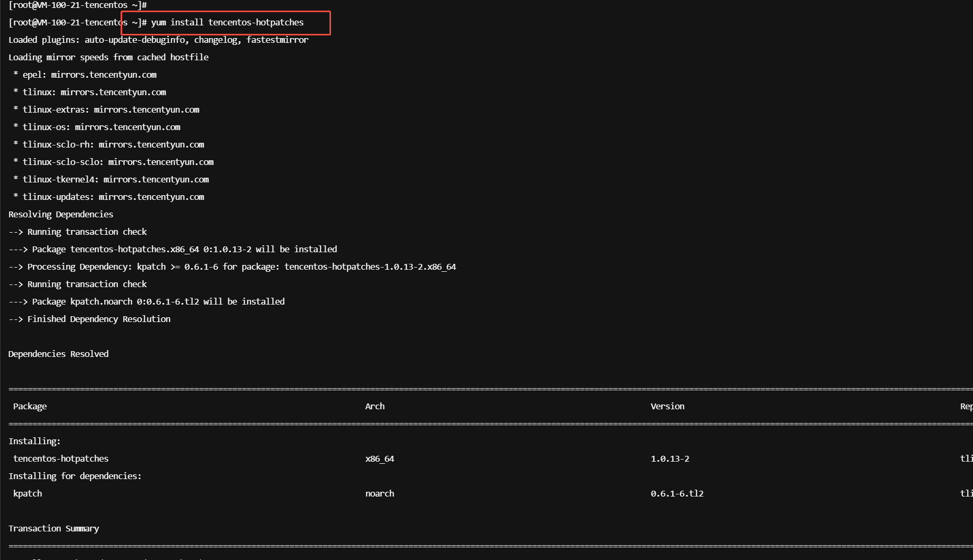Select the 'Installing for dependencies:' label
The image size is (973, 560).
75,476
